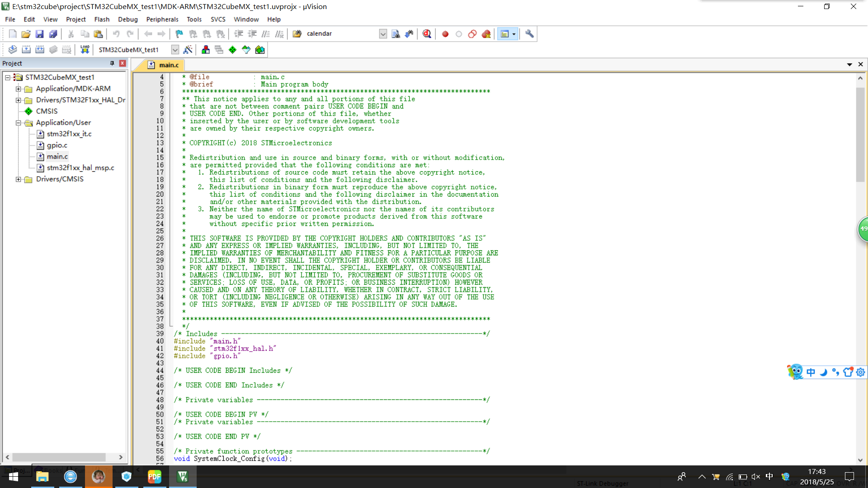The height and width of the screenshot is (488, 868).
Task: Close the main.c editor tab
Action: coord(861,65)
